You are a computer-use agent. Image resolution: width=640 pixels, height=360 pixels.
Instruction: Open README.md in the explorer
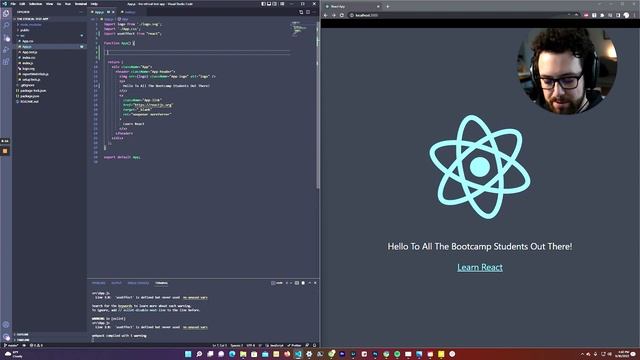pyautogui.click(x=49, y=101)
